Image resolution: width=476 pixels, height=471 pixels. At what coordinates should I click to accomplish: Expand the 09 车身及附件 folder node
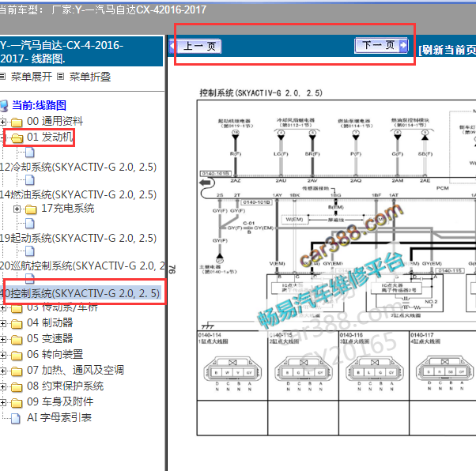point(2,402)
